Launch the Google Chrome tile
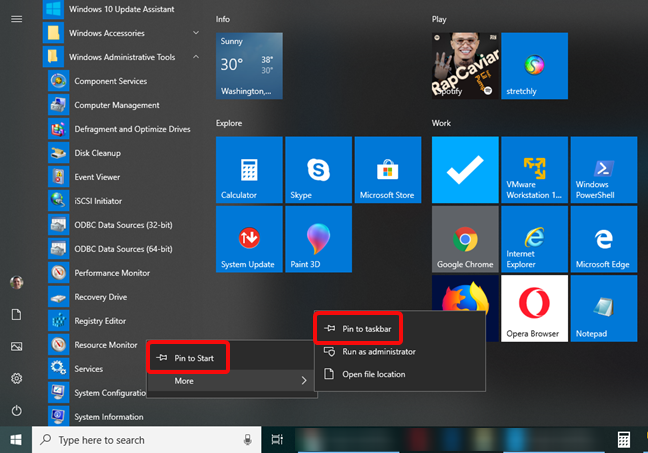Viewport: 648px width, 453px height. click(465, 240)
